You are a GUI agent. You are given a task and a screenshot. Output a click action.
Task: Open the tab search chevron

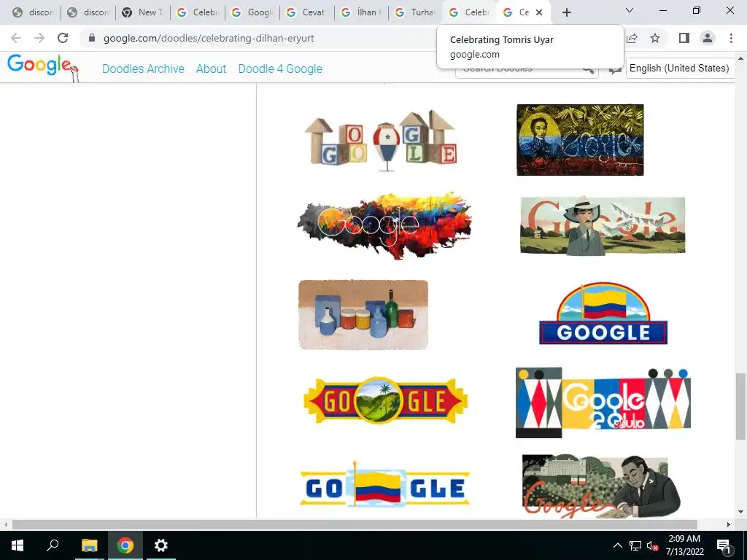pyautogui.click(x=630, y=10)
